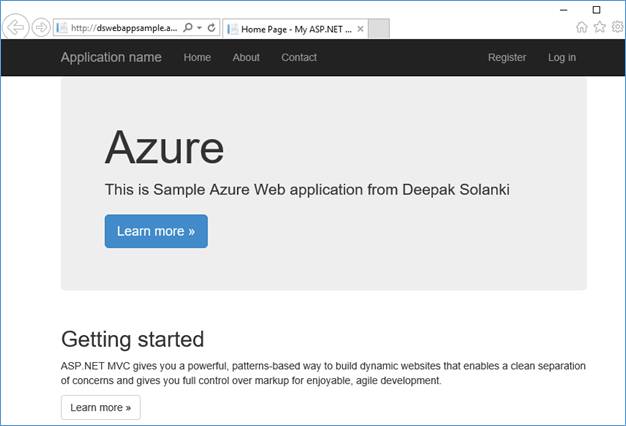This screenshot has height=426, width=626.
Task: Click the browser Back arrow button
Action: click(x=17, y=27)
